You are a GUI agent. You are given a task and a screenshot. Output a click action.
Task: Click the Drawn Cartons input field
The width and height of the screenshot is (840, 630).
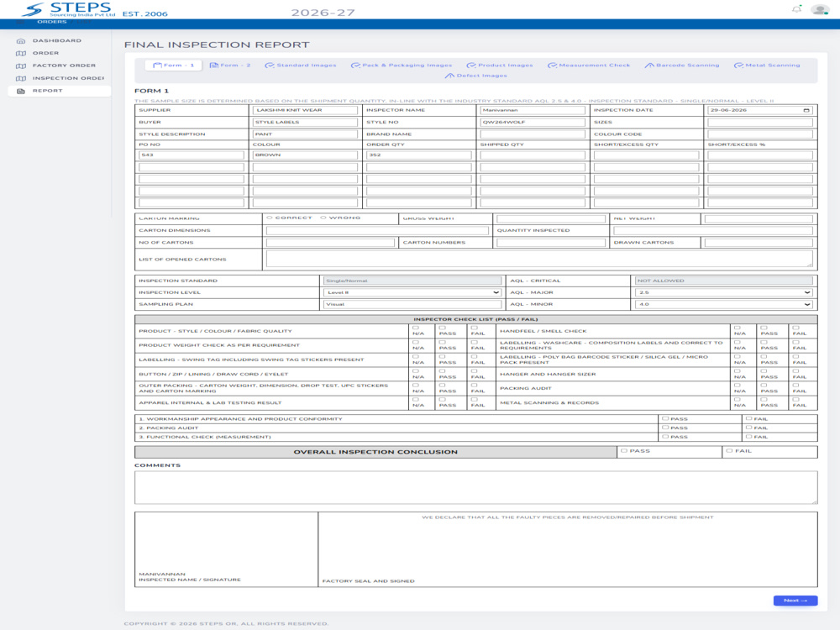759,243
